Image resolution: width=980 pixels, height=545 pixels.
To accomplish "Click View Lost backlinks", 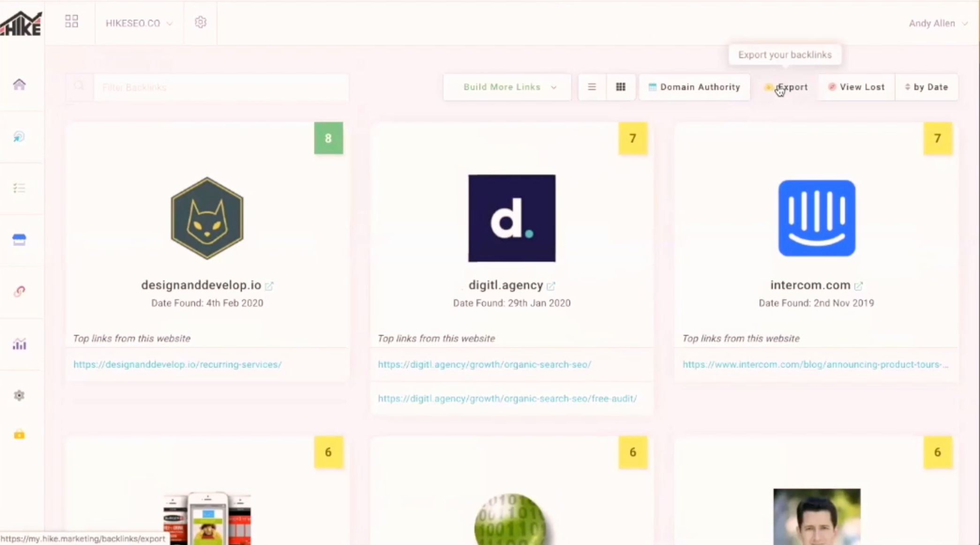I will tap(857, 87).
